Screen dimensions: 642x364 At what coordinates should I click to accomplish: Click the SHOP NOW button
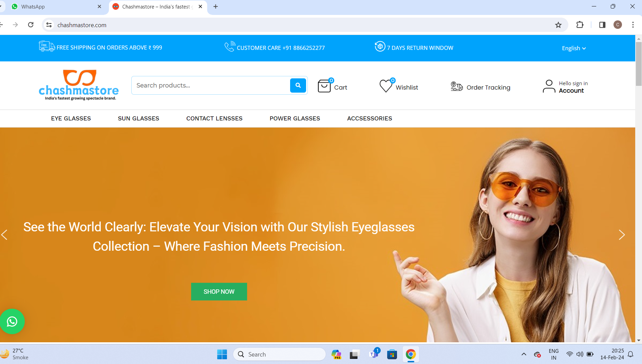219,292
